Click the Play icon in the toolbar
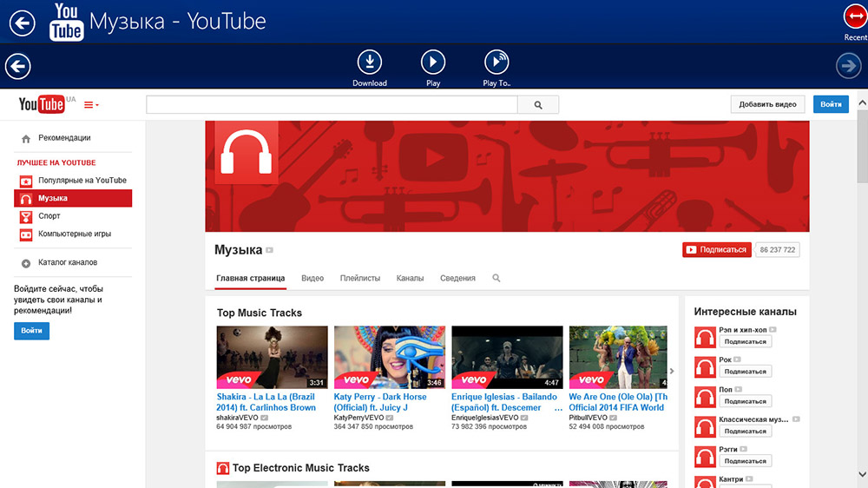 (433, 62)
